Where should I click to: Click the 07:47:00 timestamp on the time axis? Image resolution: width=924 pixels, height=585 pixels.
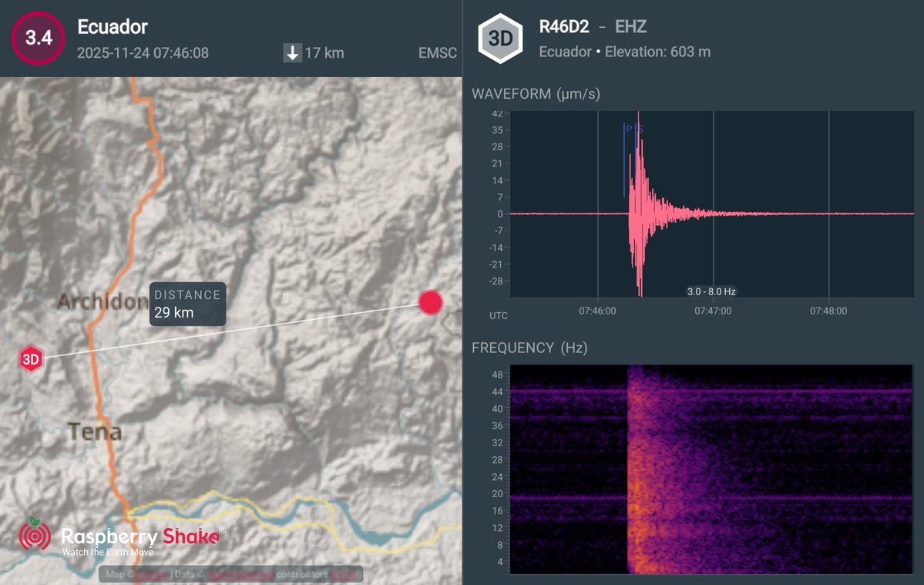coord(714,311)
